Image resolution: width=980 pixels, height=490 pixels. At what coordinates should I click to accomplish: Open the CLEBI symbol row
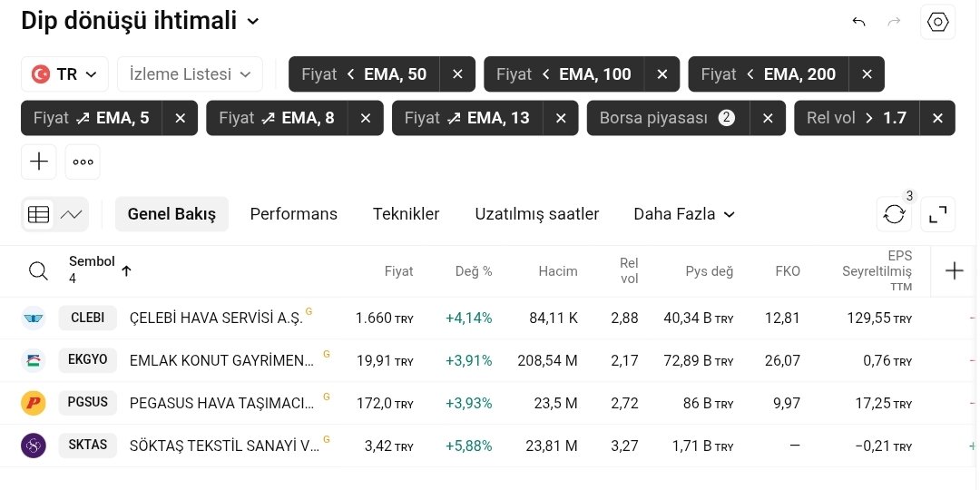pos(487,318)
